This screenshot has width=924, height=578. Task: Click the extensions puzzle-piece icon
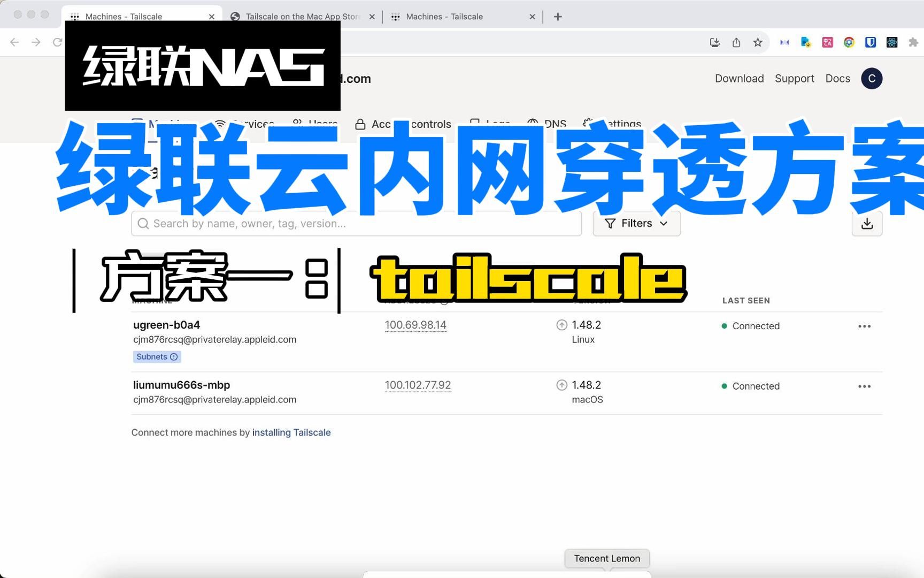pos(912,42)
